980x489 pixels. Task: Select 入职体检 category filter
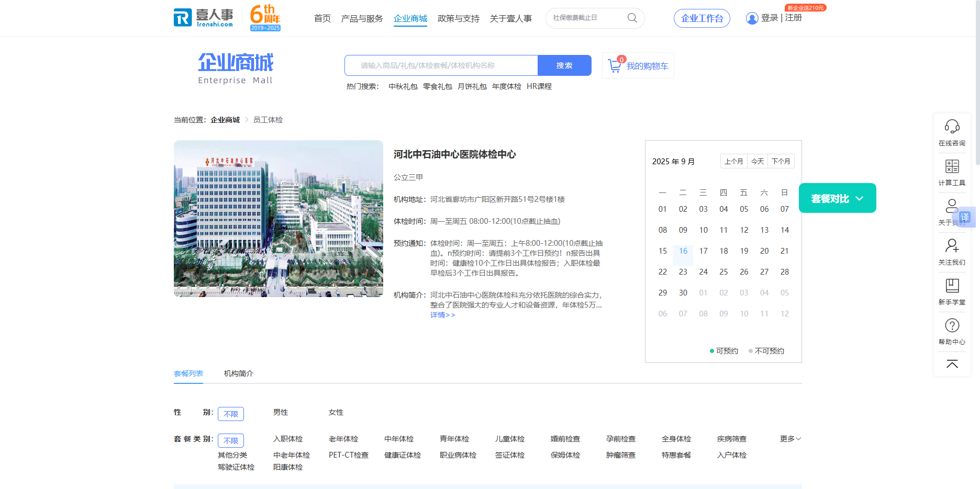click(x=288, y=439)
